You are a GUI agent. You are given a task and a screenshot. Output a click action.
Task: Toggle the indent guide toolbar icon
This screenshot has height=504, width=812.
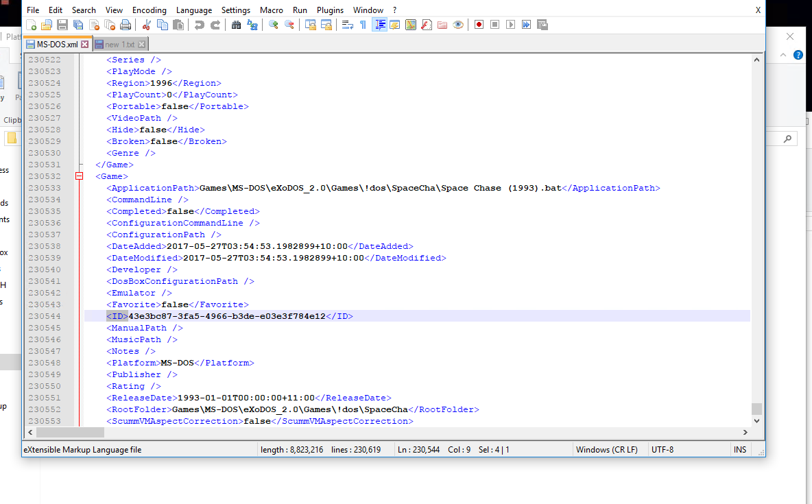[x=379, y=25]
